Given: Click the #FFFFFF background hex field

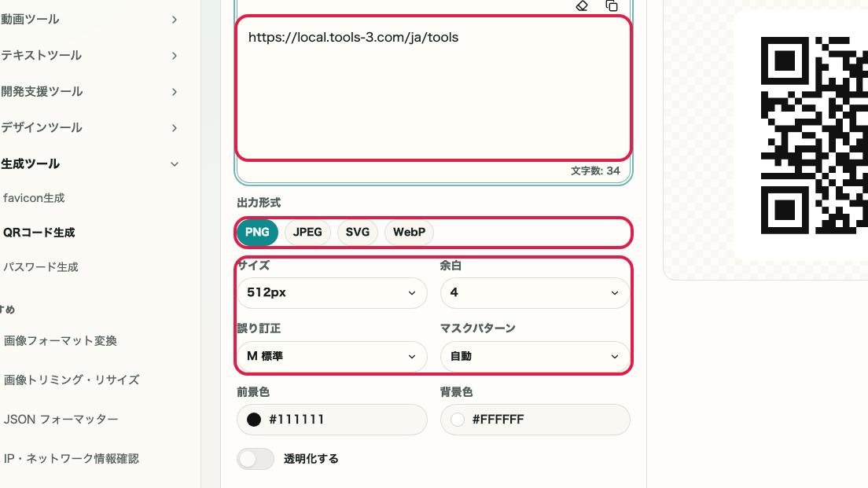Looking at the screenshot, I should click(x=535, y=420).
